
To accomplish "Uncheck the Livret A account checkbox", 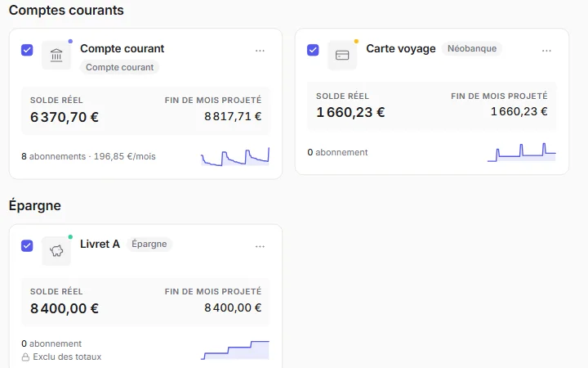I will [x=27, y=246].
